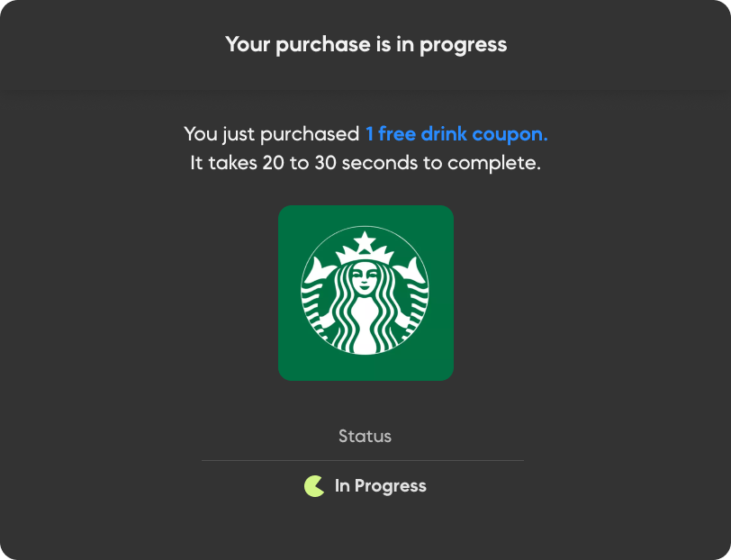The image size is (731, 560).
Task: Open the '1 free drink coupon.' link
Action: click(456, 134)
